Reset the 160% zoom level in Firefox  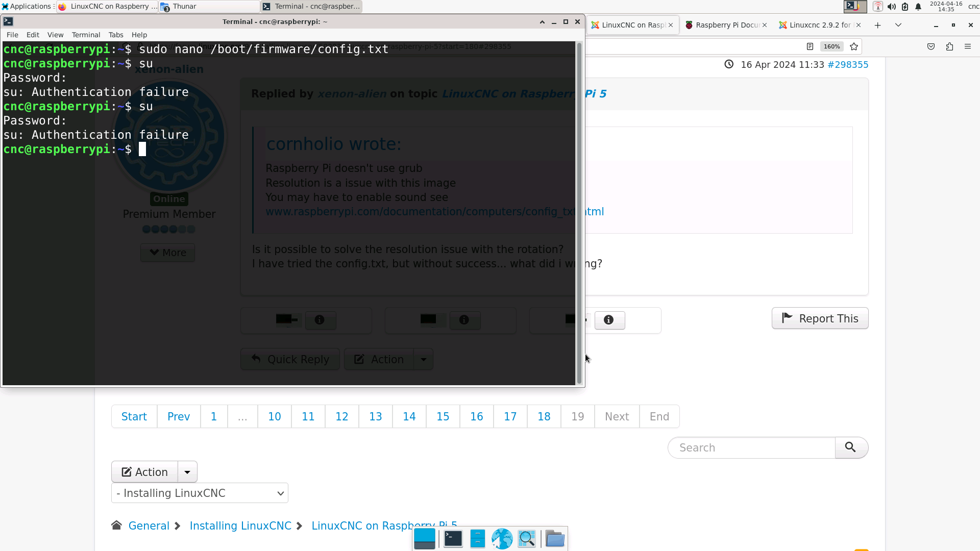click(831, 46)
